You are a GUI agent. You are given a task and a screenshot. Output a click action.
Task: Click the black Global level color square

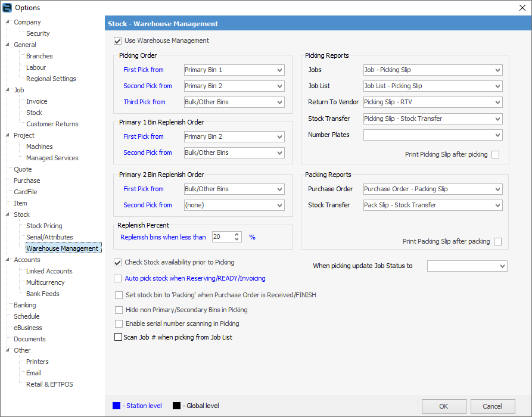pos(176,406)
